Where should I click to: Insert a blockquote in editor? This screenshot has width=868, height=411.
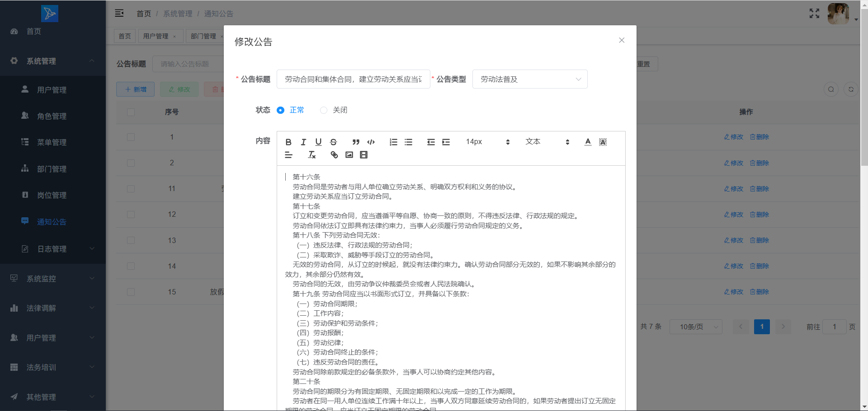[356, 142]
